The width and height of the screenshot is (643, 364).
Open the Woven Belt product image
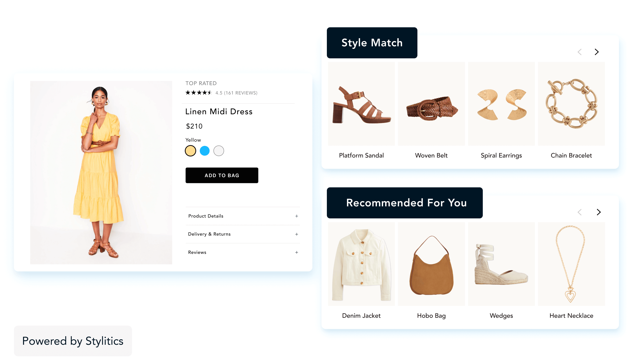point(431,104)
